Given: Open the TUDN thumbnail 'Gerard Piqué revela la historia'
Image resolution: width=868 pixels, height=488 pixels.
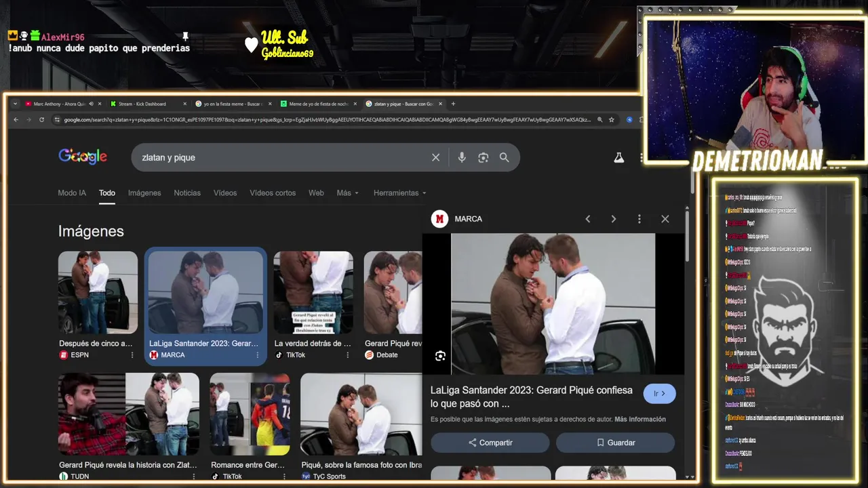Looking at the screenshot, I should click(129, 414).
